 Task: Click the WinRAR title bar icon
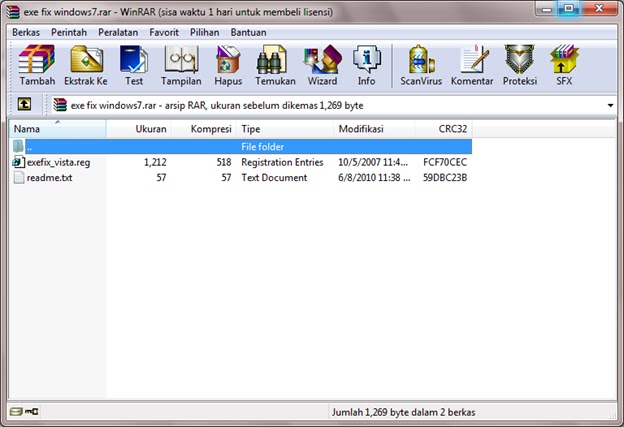[13, 12]
